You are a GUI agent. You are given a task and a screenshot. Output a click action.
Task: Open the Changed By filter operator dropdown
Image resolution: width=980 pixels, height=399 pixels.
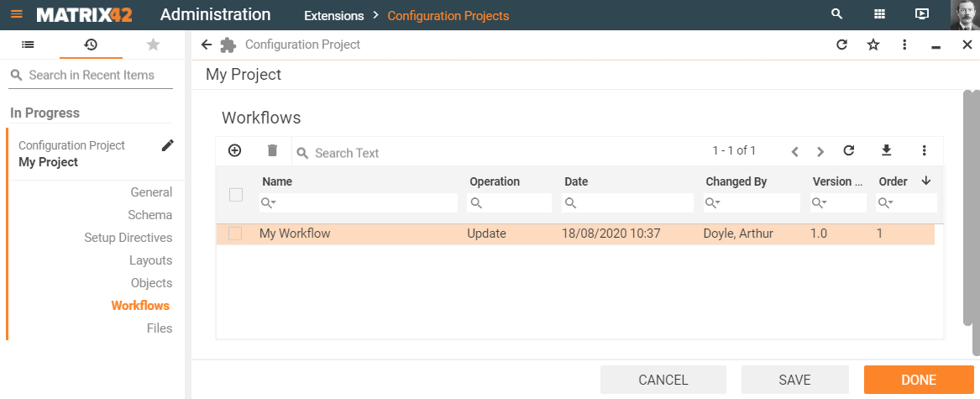pyautogui.click(x=712, y=203)
